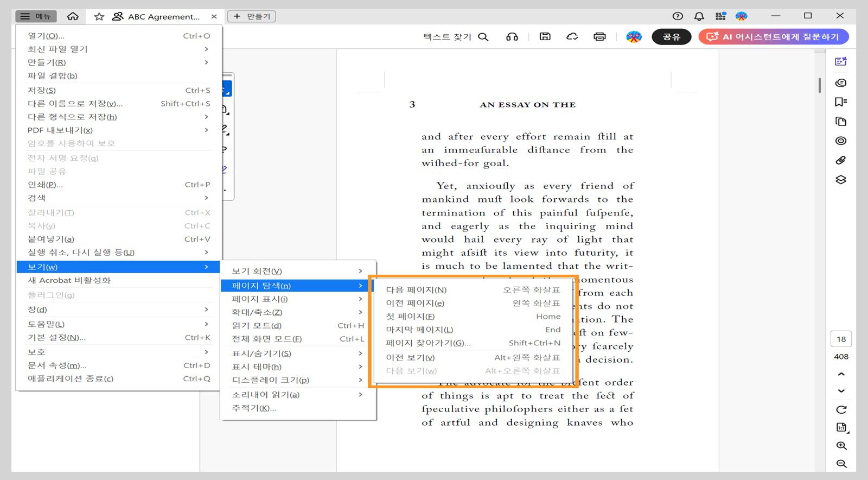Expand 확대/축소(Z) submenu
Viewport: 868px width, 480px height.
point(298,312)
